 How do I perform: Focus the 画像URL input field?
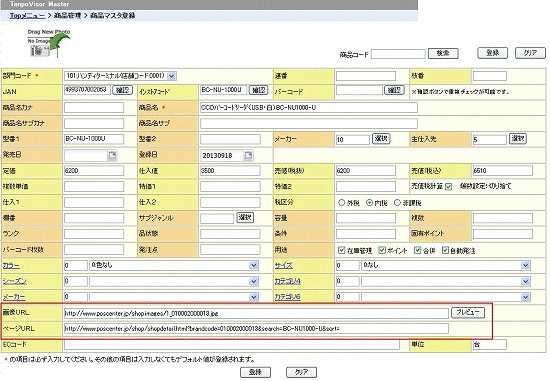point(256,313)
